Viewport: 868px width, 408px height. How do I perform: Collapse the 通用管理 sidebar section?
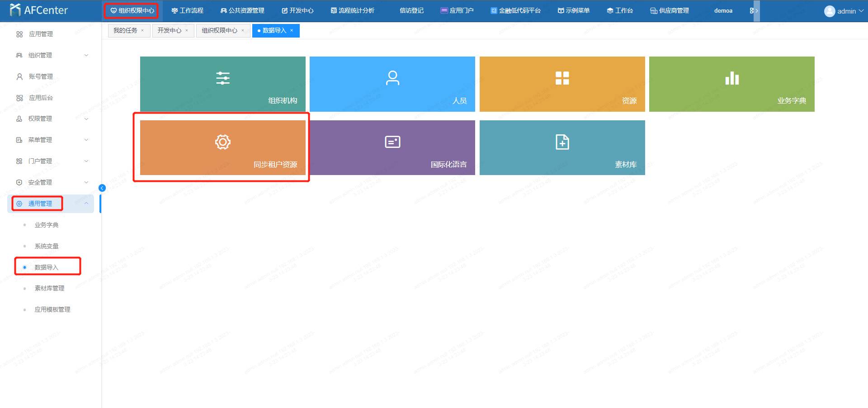pyautogui.click(x=86, y=204)
